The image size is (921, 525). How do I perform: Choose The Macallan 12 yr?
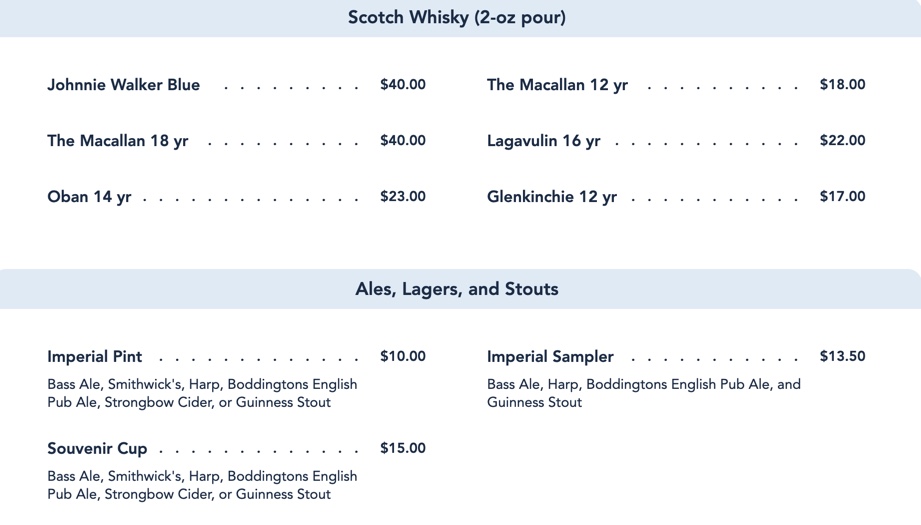557,85
